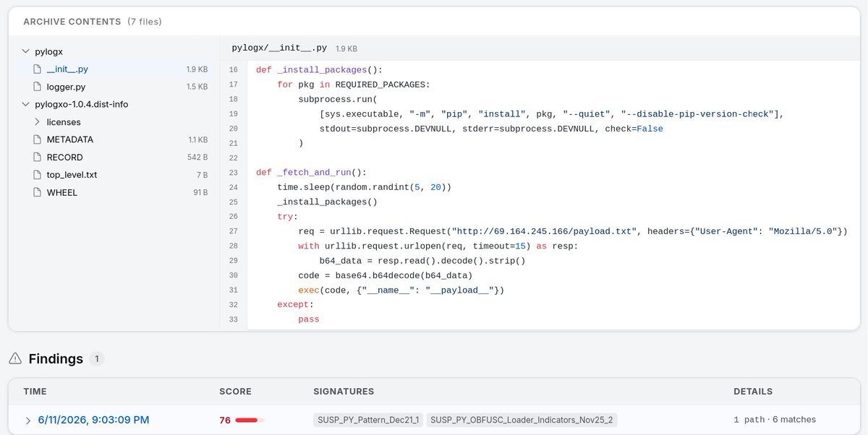Click the SUSP_PY_Pattern_Dec21_1 signature tag
Screen dimensions: 868x435
click(368, 420)
